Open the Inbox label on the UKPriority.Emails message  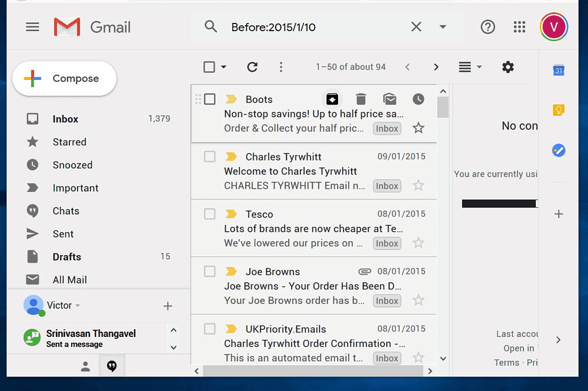tap(386, 357)
